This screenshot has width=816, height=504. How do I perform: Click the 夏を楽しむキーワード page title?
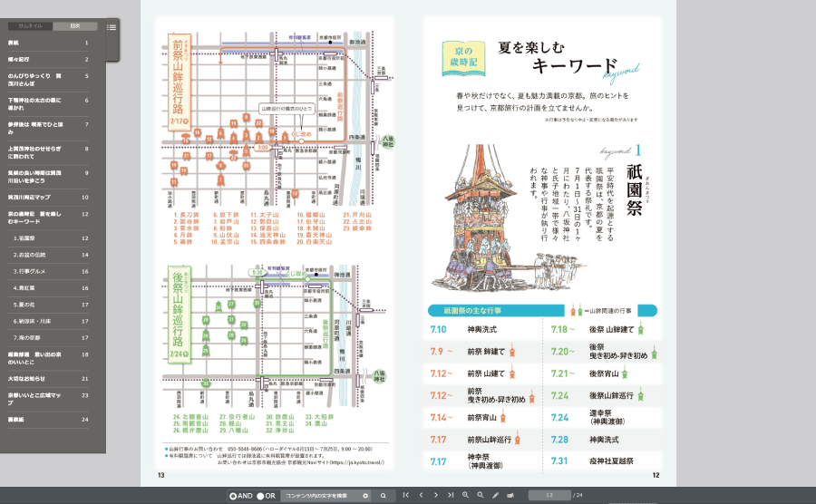pos(558,56)
